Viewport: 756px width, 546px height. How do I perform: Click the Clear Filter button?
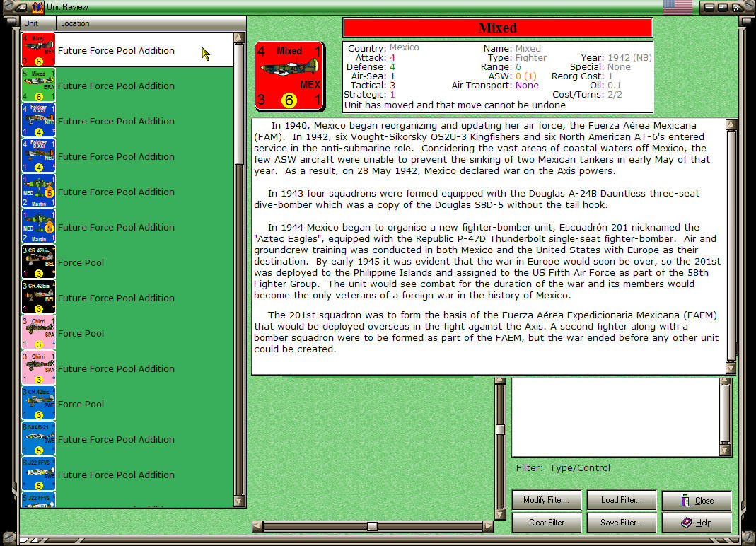[x=546, y=523]
